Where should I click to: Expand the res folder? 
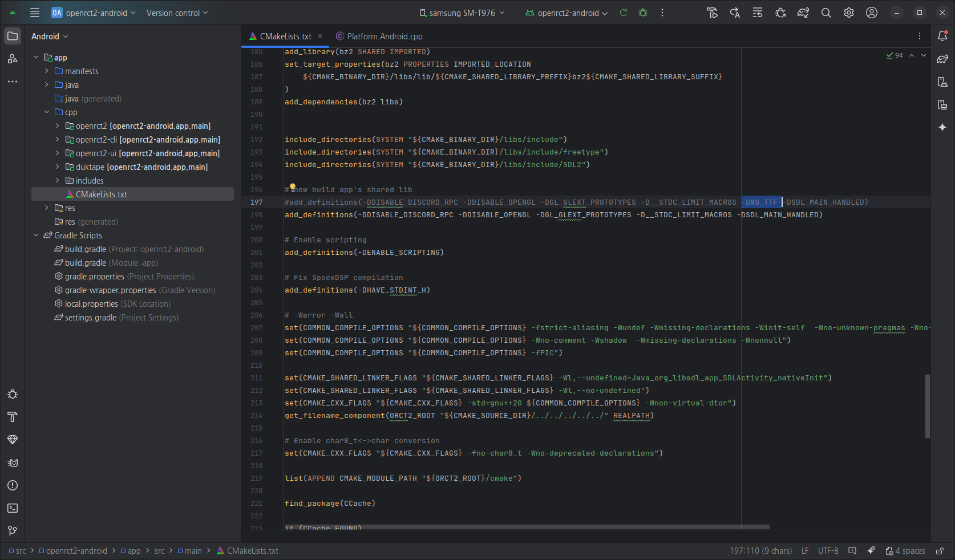[x=47, y=208]
